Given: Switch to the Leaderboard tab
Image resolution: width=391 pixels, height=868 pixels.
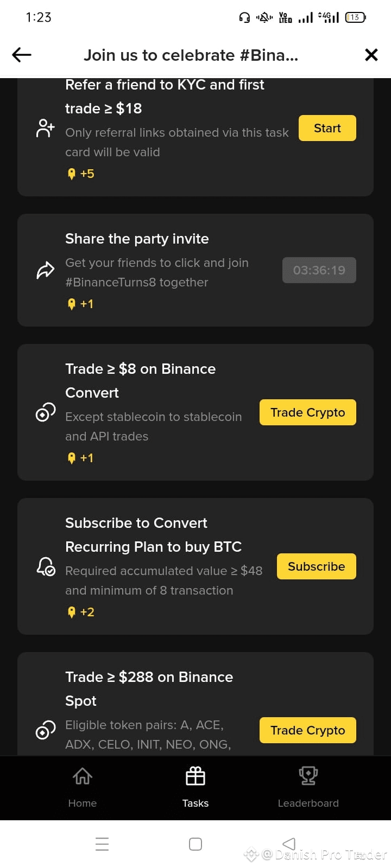Looking at the screenshot, I should click(308, 787).
